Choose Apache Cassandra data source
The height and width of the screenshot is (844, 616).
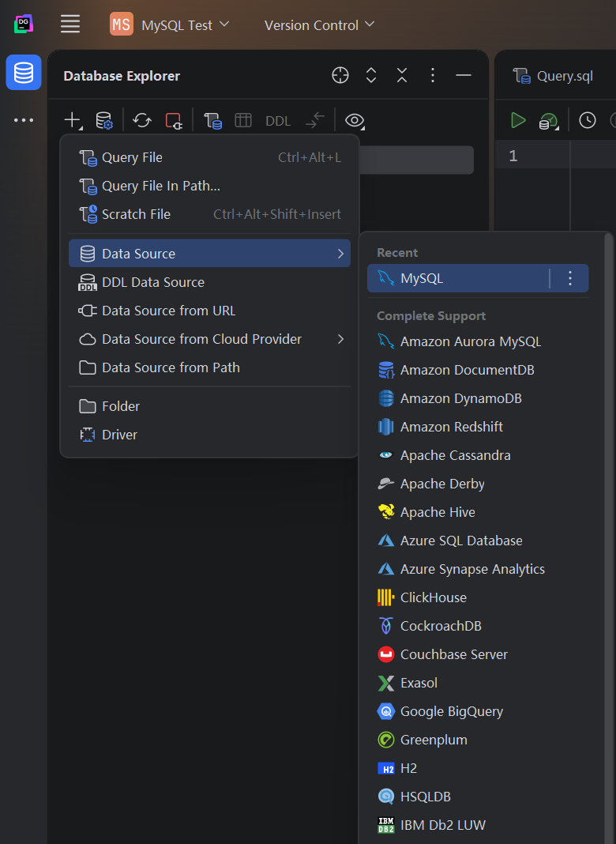pyautogui.click(x=478, y=455)
